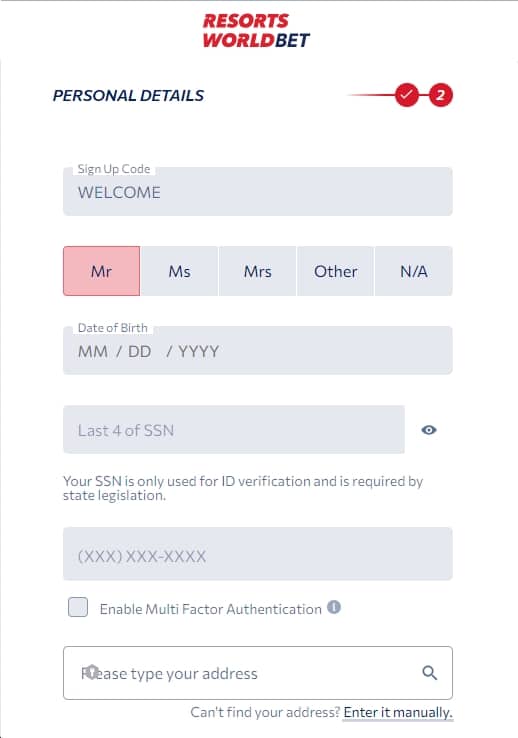Screen dimensions: 518x738
Task: Click the address search magnifier icon
Action: pos(430,673)
